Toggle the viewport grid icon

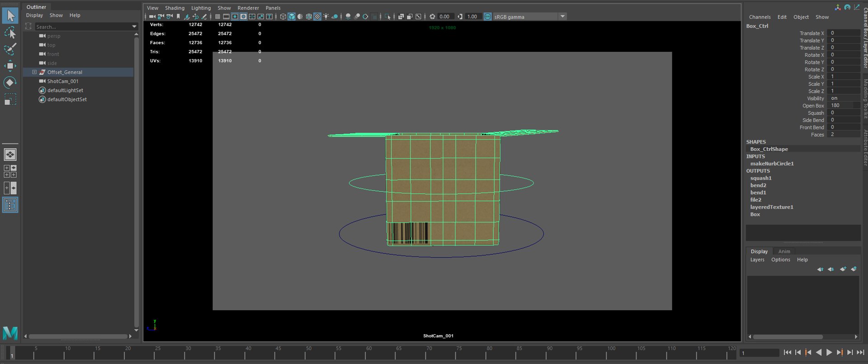[x=217, y=17]
